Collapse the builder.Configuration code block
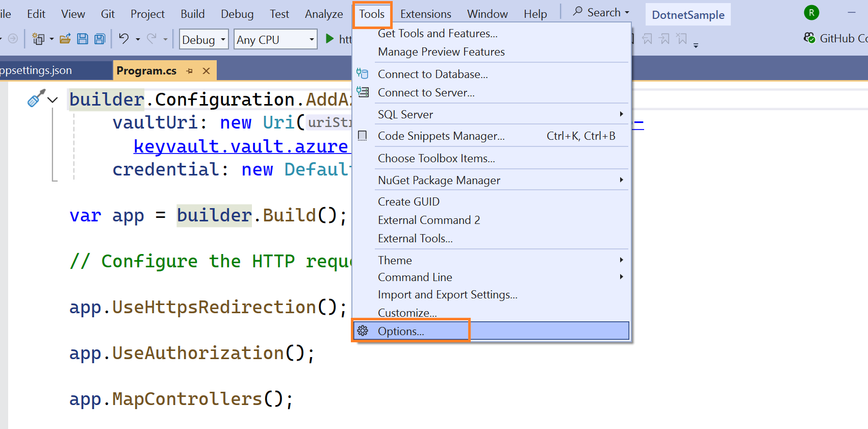 point(53,100)
